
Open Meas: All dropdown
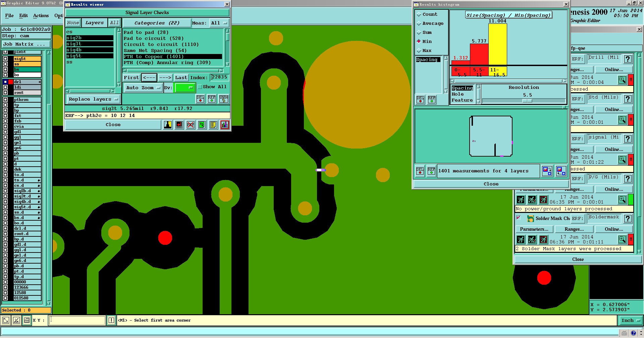[x=219, y=23]
